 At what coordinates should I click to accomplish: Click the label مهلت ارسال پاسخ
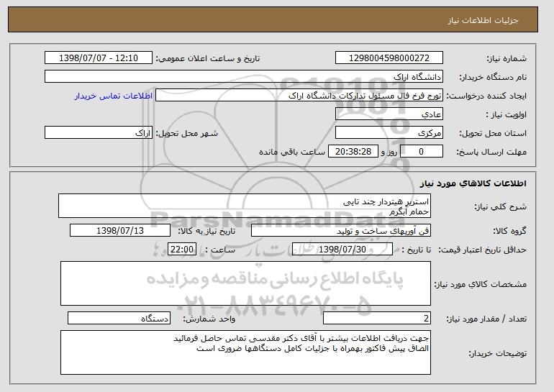coord(491,152)
